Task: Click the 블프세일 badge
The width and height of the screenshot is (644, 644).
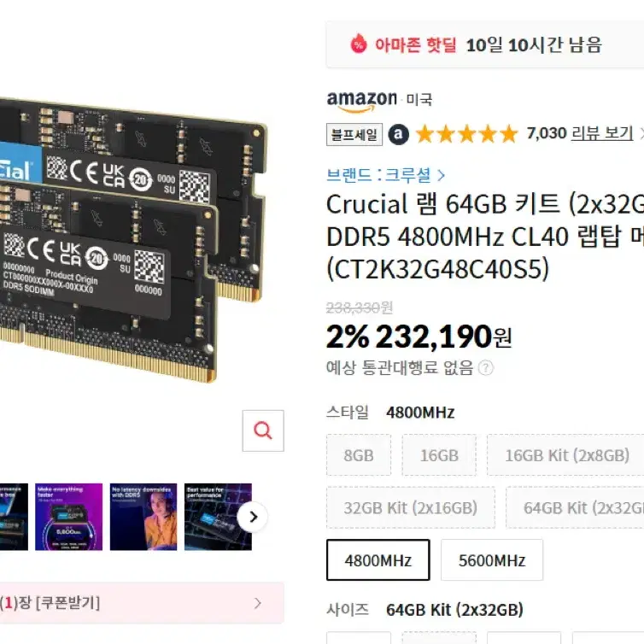Action: [x=354, y=134]
